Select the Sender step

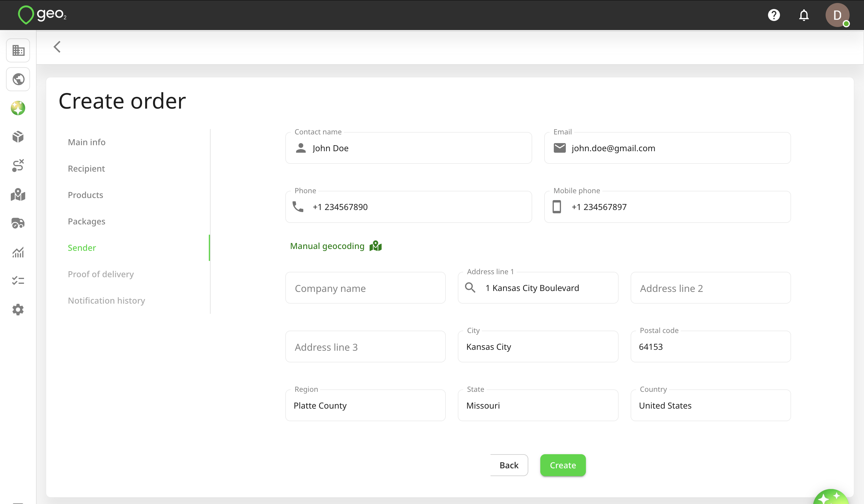point(82,247)
